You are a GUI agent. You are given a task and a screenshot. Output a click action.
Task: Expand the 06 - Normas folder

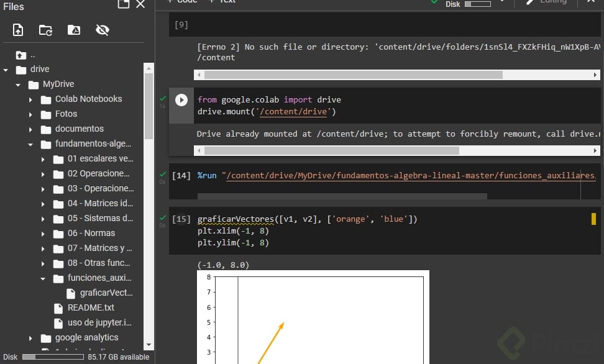[x=43, y=234]
